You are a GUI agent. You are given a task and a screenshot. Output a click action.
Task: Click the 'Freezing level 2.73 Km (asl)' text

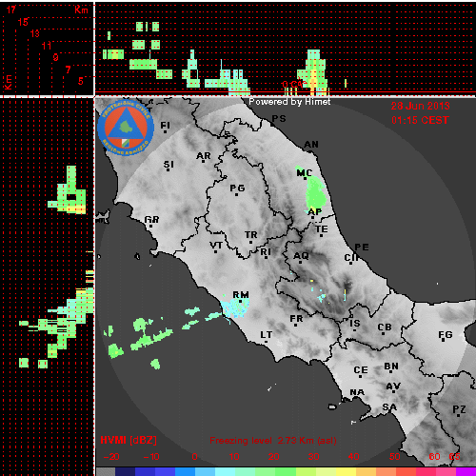(273, 441)
